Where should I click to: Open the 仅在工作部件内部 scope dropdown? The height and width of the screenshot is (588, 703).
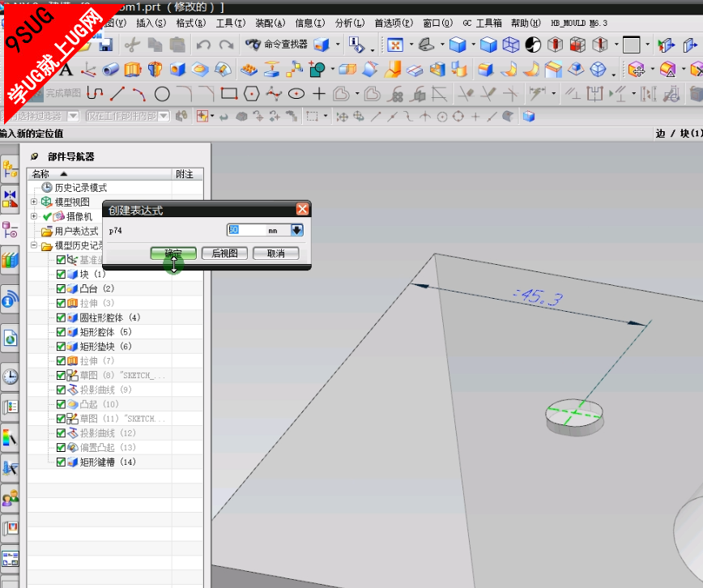164,116
